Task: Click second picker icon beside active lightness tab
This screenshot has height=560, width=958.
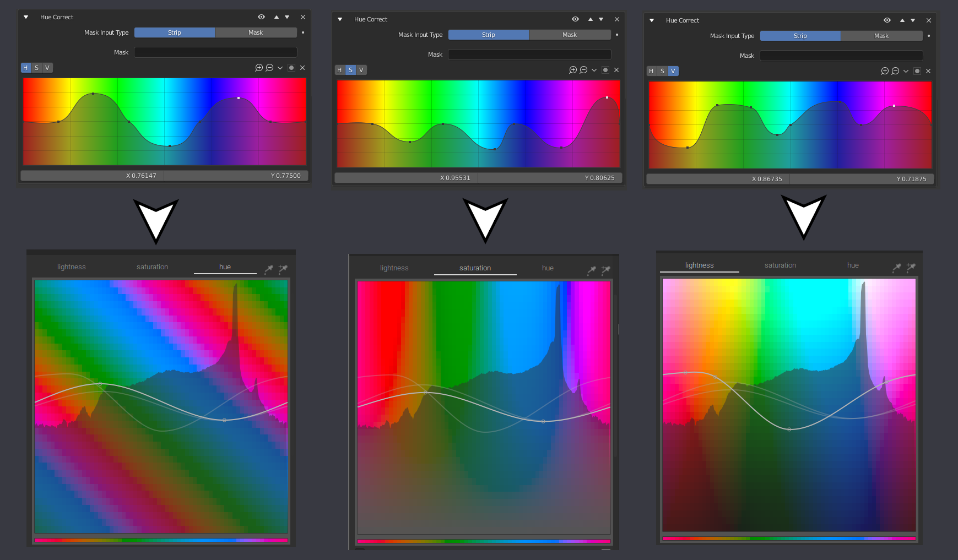Action: pyautogui.click(x=911, y=267)
